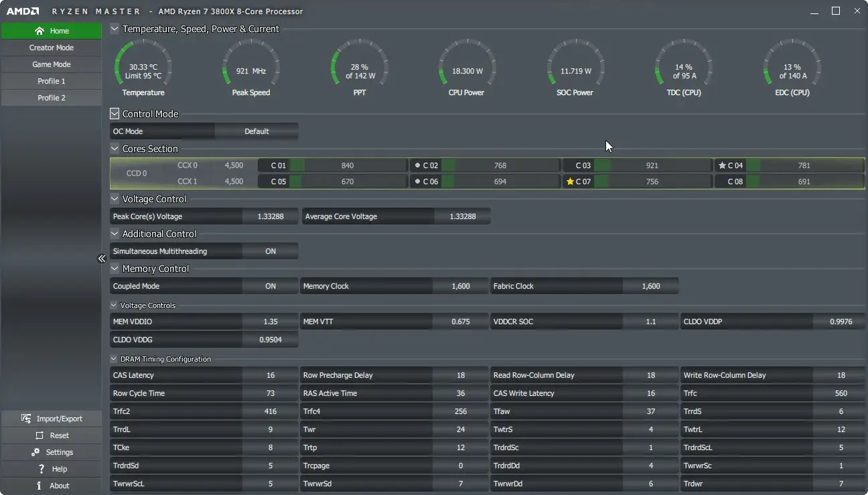The height and width of the screenshot is (495, 868).
Task: Click CAS Latency value 16
Action: pos(271,375)
